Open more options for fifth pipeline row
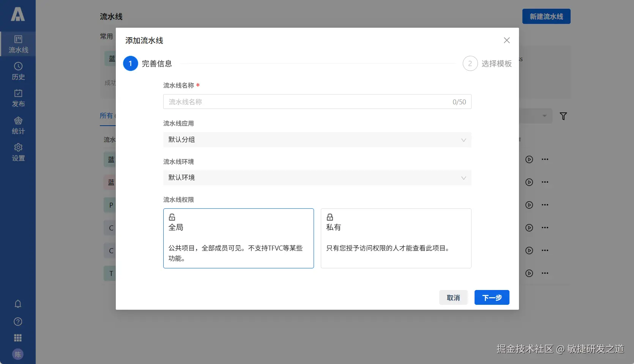Image resolution: width=634 pixels, height=364 pixels. pyautogui.click(x=545, y=251)
